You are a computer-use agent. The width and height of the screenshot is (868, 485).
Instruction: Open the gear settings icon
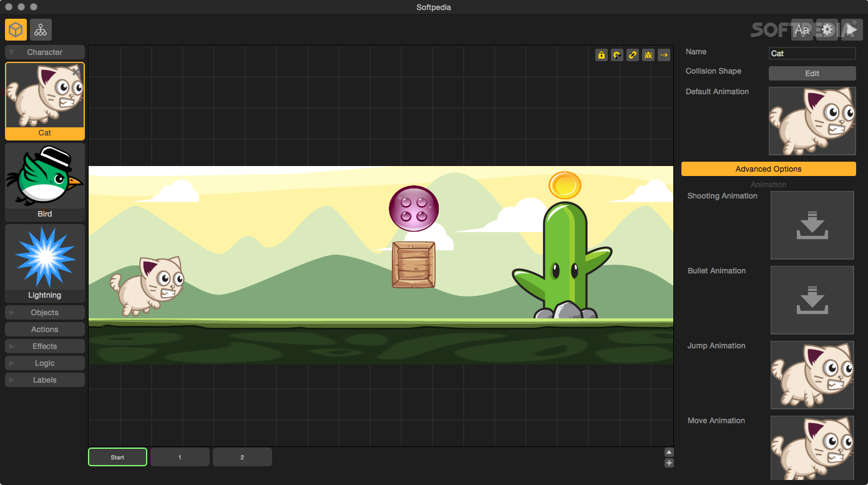click(x=827, y=29)
